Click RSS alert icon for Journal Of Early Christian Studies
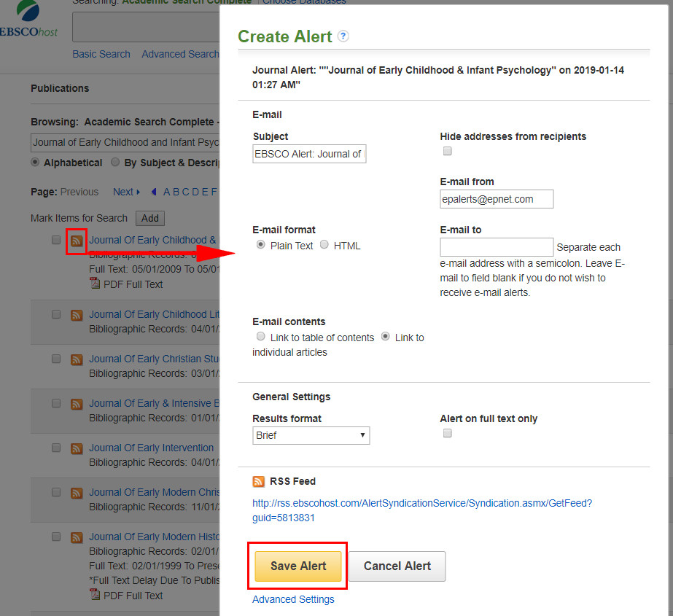Viewport: 673px width, 616px height. click(77, 359)
